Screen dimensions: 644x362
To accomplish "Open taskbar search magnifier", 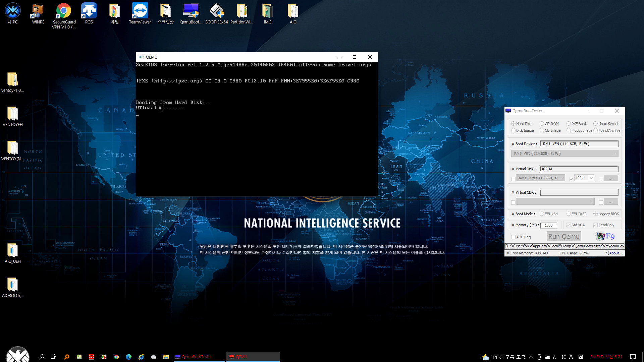I will pos(42,357).
